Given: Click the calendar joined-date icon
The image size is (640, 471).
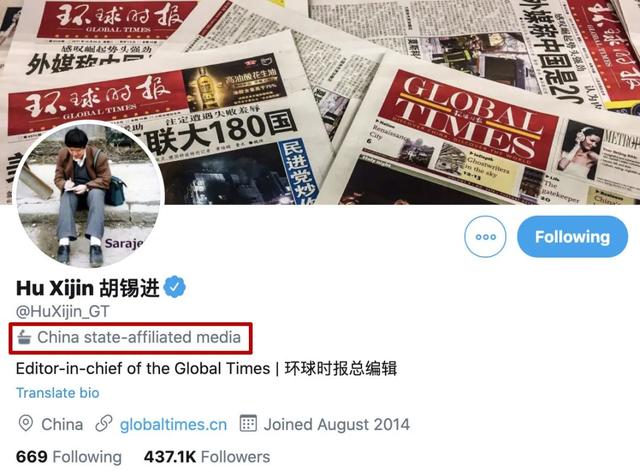Looking at the screenshot, I should [x=248, y=423].
